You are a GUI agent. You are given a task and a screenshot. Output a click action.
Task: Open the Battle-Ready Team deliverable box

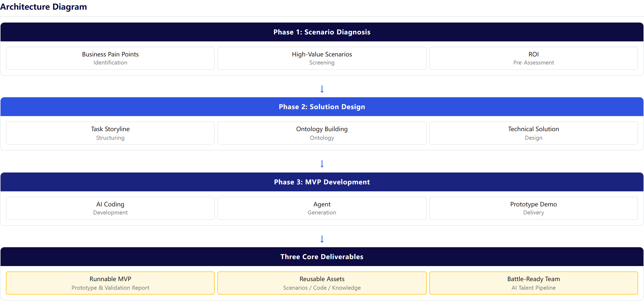pyautogui.click(x=533, y=283)
